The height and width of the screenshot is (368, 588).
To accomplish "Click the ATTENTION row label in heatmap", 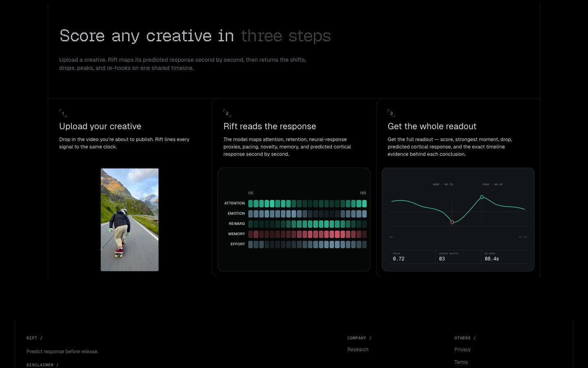I will point(234,203).
